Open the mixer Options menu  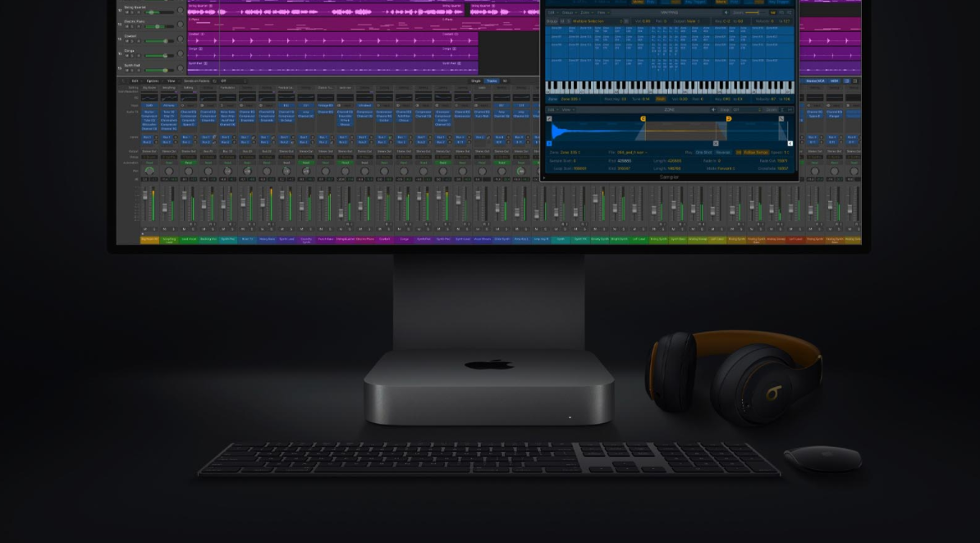pyautogui.click(x=153, y=81)
